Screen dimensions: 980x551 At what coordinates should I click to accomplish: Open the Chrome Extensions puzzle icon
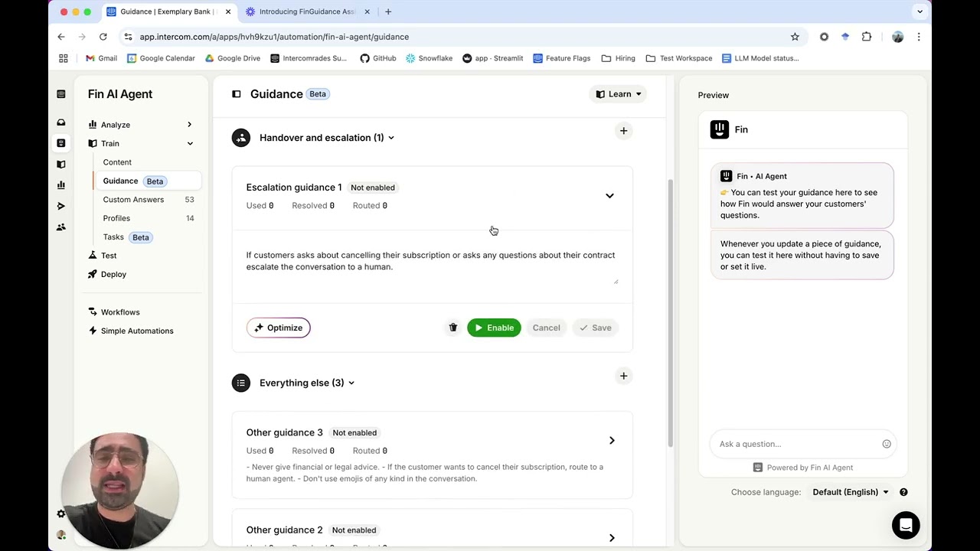pos(867,37)
